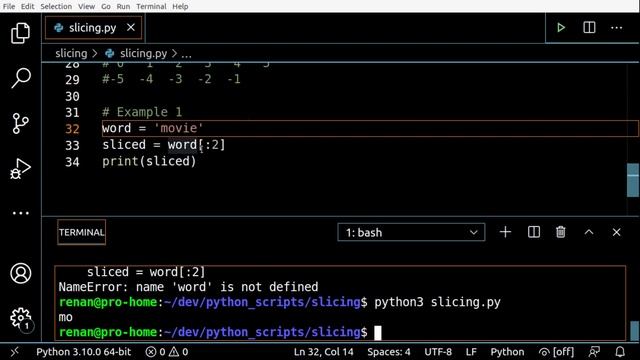Open the Go menu
Image resolution: width=640 pixels, height=360 pixels.
pyautogui.click(x=106, y=7)
